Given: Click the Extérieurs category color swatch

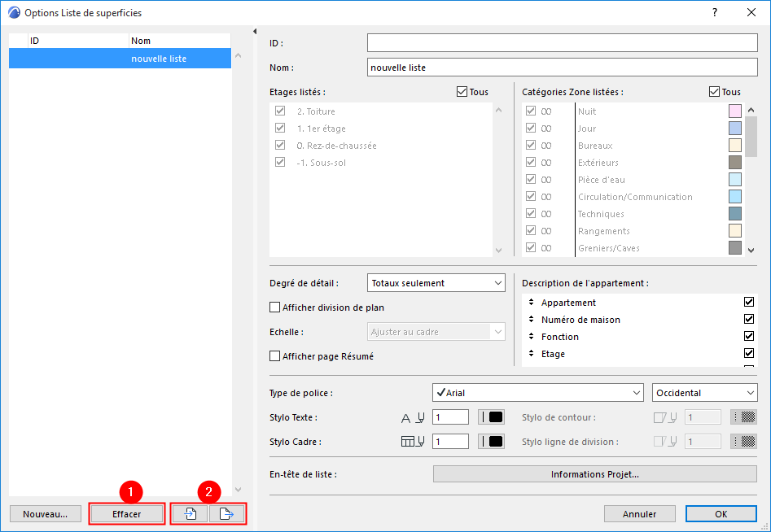Looking at the screenshot, I should [735, 162].
